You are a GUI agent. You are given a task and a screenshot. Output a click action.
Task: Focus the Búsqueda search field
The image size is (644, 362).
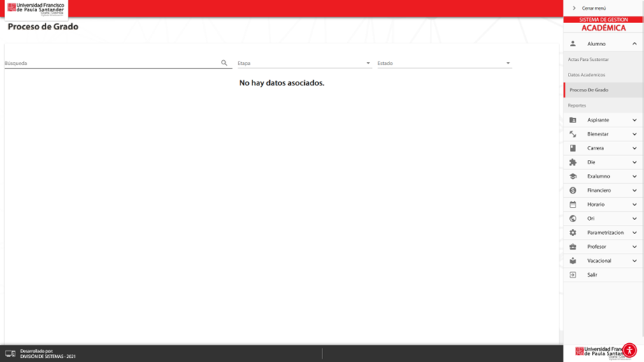coord(112,63)
